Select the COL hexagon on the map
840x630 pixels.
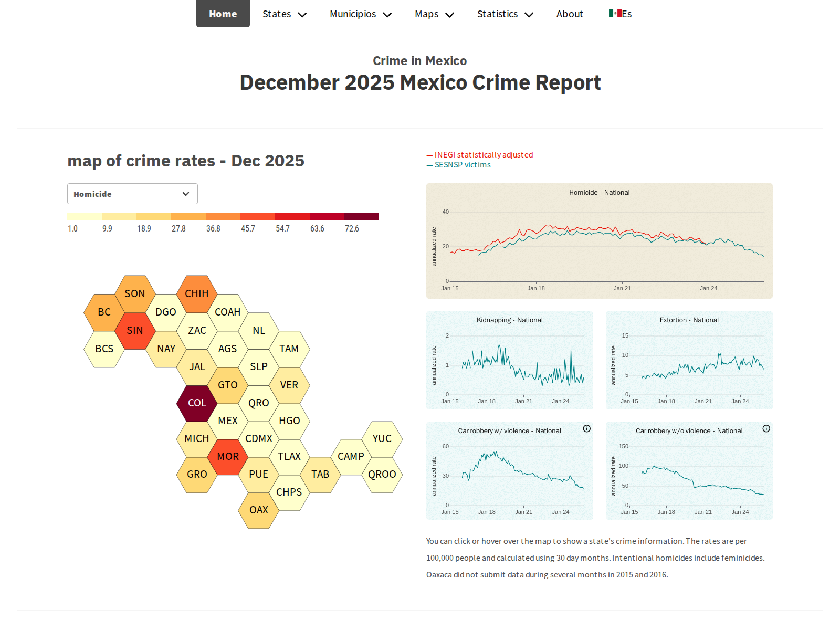pyautogui.click(x=197, y=403)
